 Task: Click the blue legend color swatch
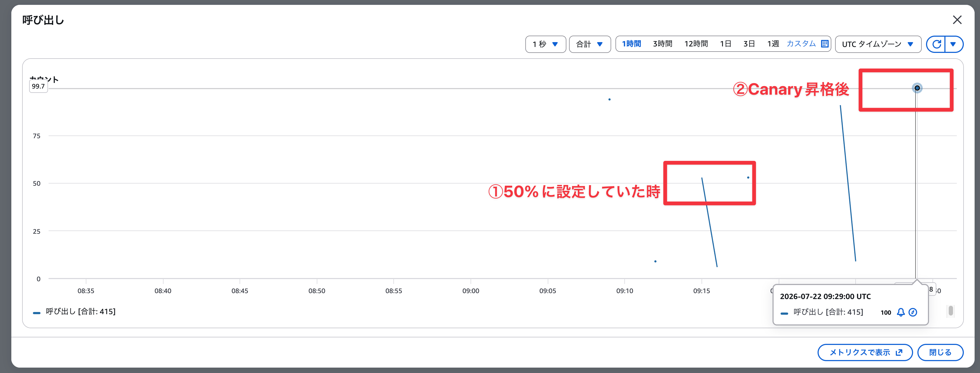tap(37, 313)
